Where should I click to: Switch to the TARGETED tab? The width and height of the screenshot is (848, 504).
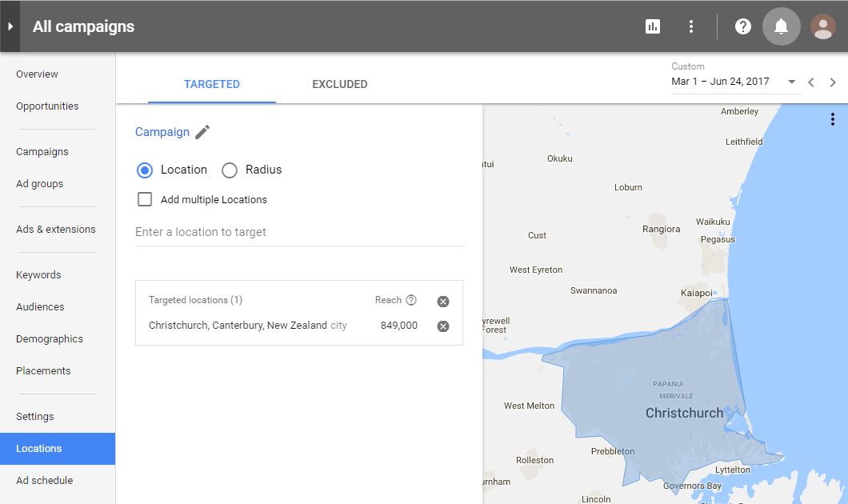click(x=212, y=83)
